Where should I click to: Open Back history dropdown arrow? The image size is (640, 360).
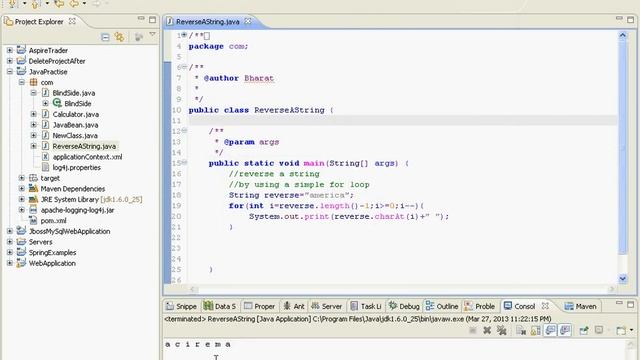pyautogui.click(x=84, y=4)
